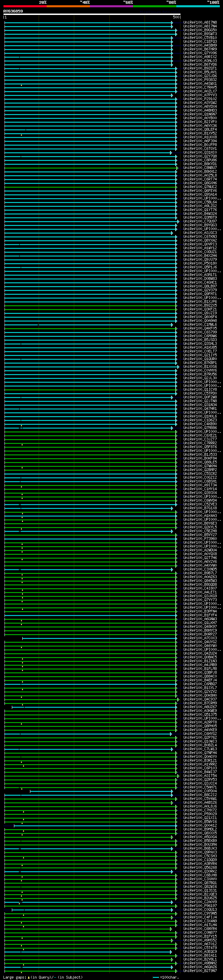This screenshot has width=223, height=980.
Task: Click the gap marker on UniRef100_A4SWX1 row
Action: [x=22, y=85]
